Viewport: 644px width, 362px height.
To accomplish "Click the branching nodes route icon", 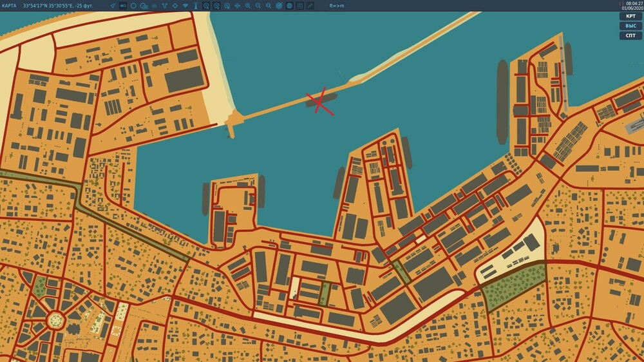I will [x=165, y=6].
